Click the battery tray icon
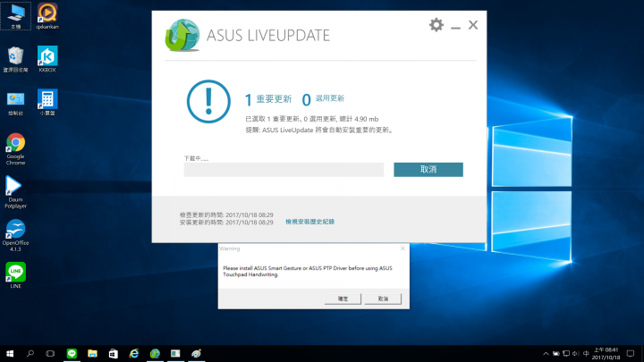 click(x=555, y=353)
